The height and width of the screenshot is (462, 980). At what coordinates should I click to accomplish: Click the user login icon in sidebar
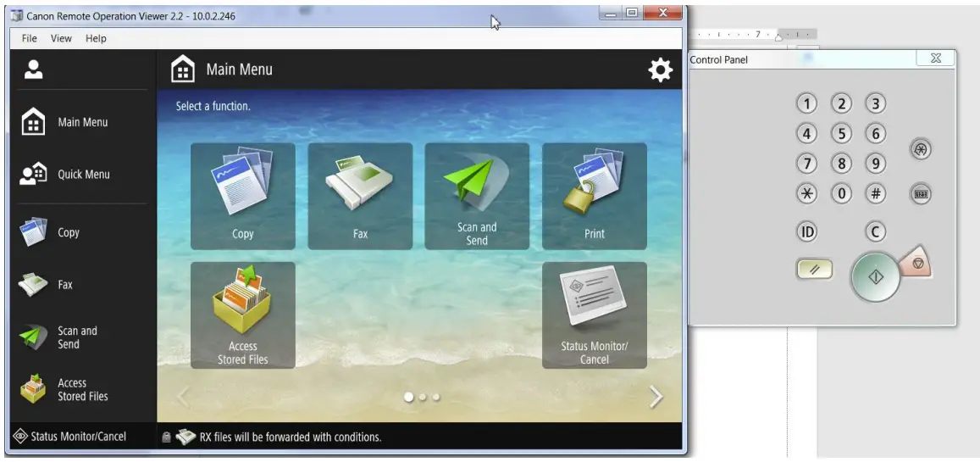click(33, 70)
